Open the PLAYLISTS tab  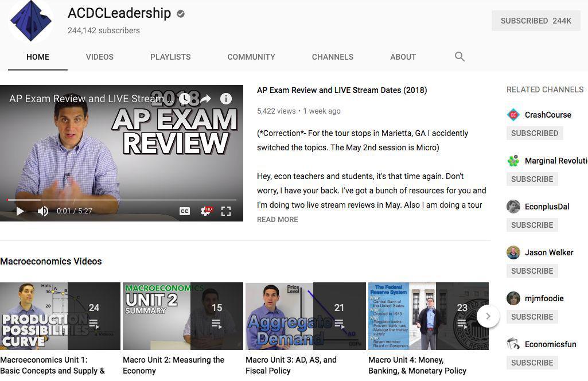pyautogui.click(x=170, y=57)
